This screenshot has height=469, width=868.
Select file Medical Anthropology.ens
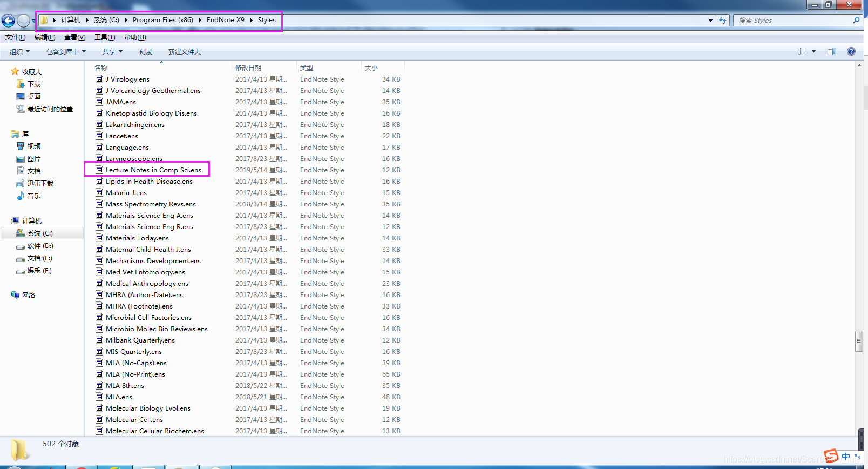tap(147, 283)
